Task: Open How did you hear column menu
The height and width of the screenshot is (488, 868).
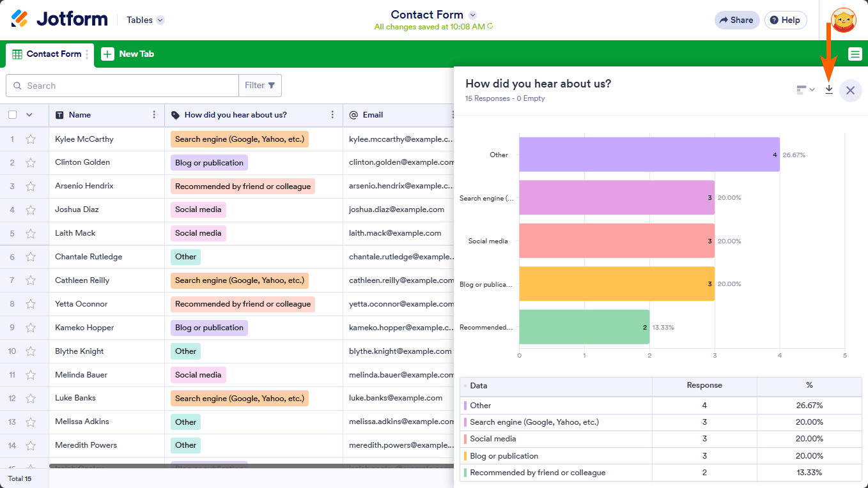Action: point(332,115)
